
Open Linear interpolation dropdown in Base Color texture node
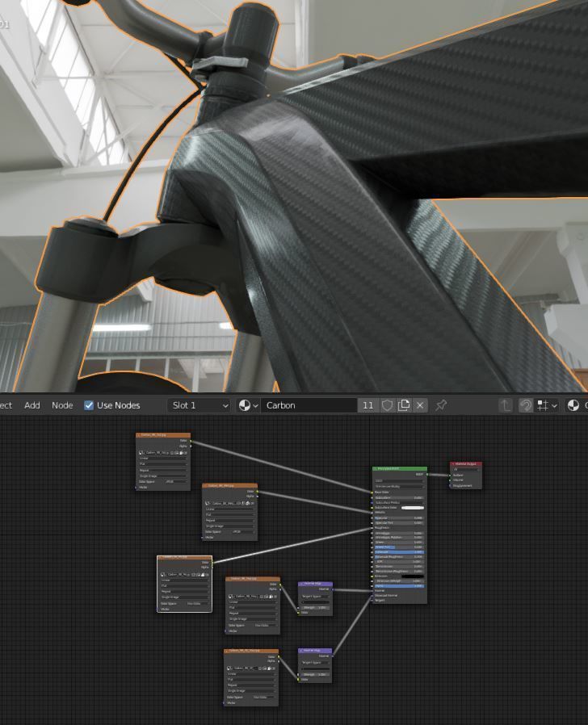pos(163,459)
